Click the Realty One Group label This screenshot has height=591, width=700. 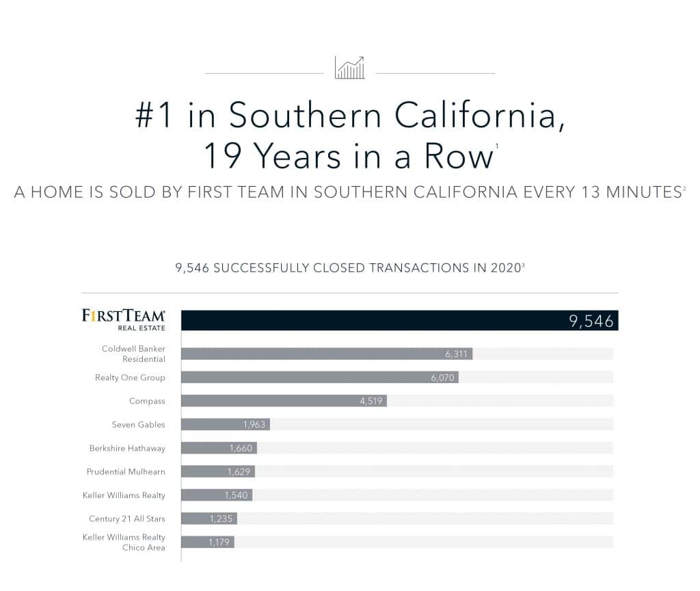[130, 378]
